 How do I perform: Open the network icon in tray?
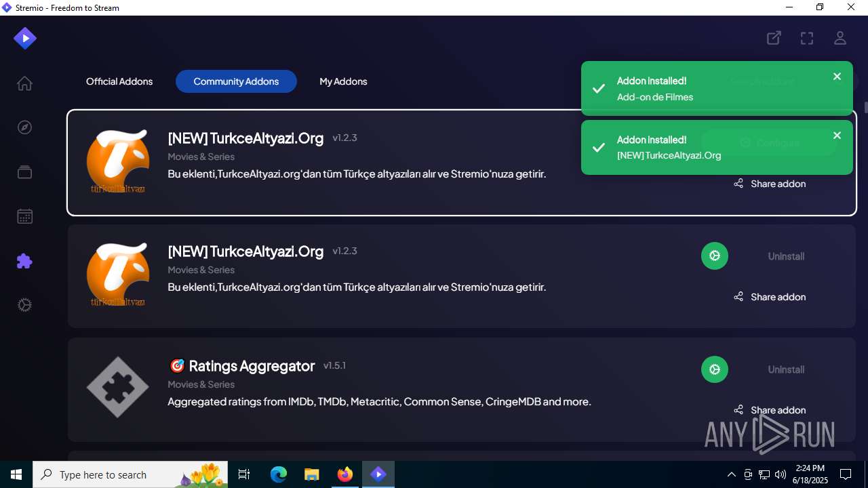pos(764,474)
